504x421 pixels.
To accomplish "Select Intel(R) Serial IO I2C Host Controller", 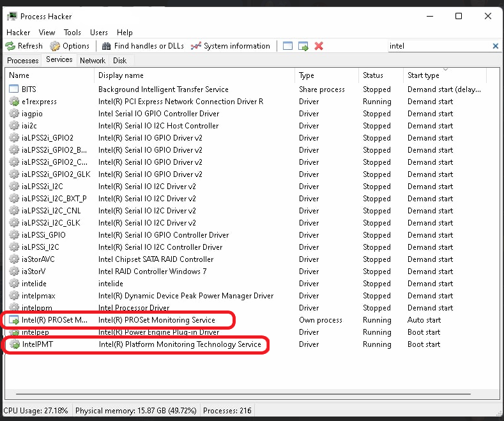I will tap(158, 126).
